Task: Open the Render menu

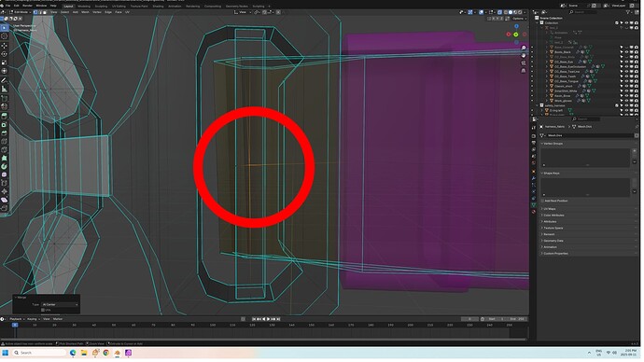Action: (27, 7)
